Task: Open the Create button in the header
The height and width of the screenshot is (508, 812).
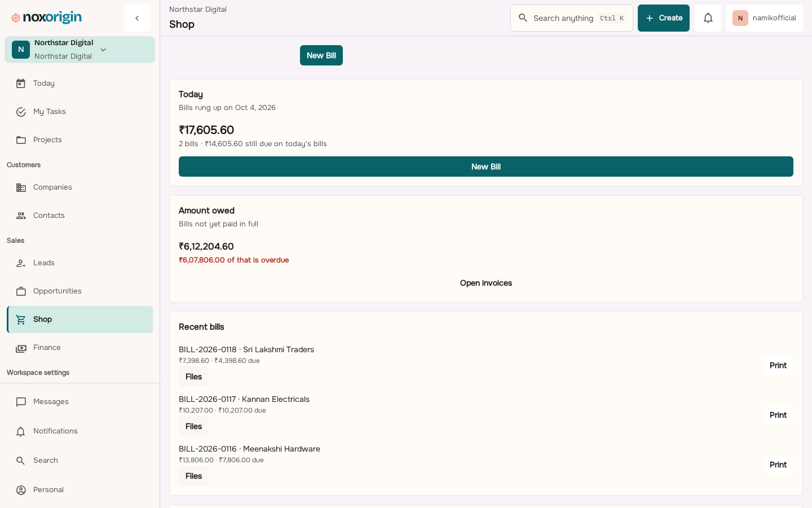Action: pos(664,18)
